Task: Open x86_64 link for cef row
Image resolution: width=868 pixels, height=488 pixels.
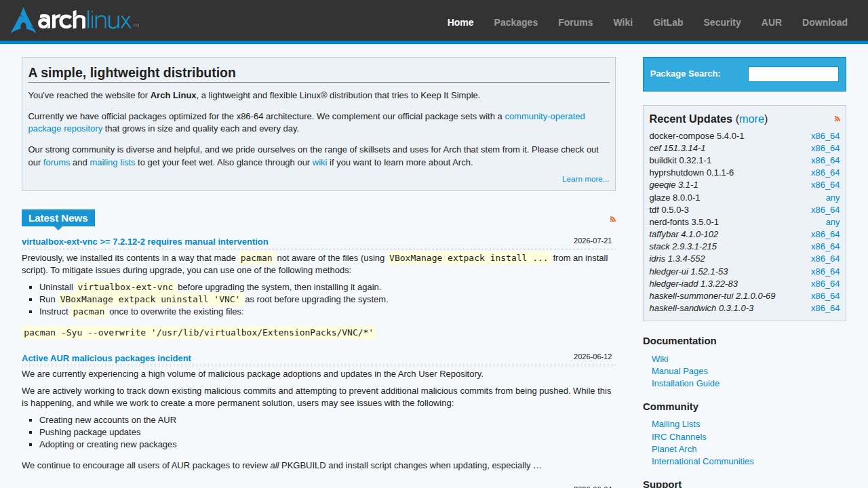Action: (825, 148)
